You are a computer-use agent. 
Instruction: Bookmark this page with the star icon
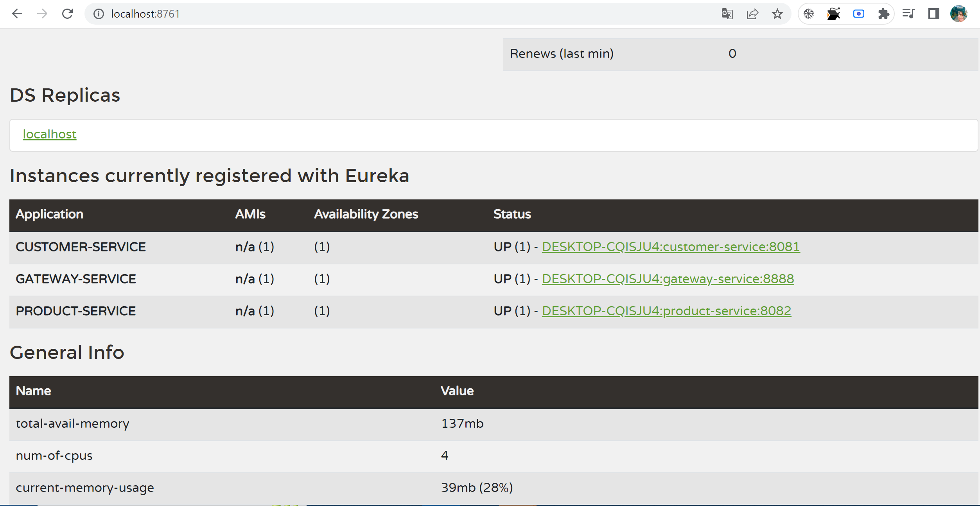point(777,14)
